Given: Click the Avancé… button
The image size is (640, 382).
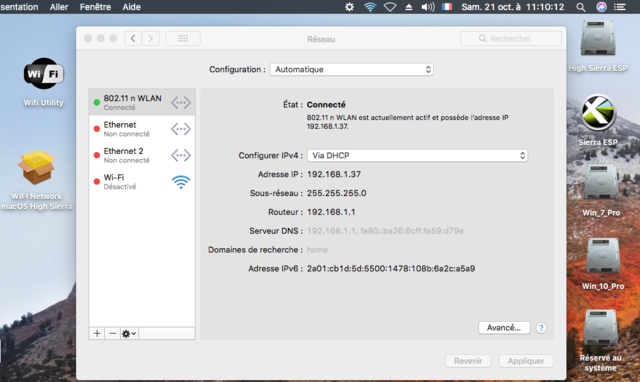Looking at the screenshot, I should 504,328.
